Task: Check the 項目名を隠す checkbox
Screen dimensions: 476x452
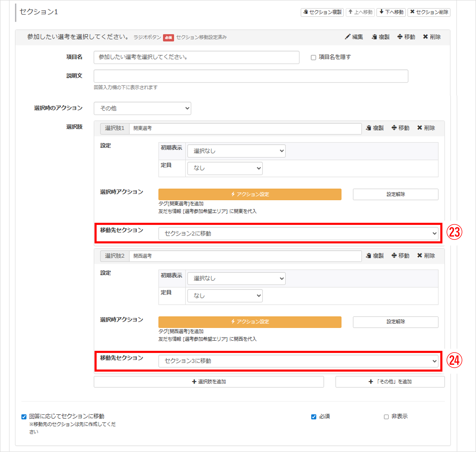Action: tap(313, 58)
